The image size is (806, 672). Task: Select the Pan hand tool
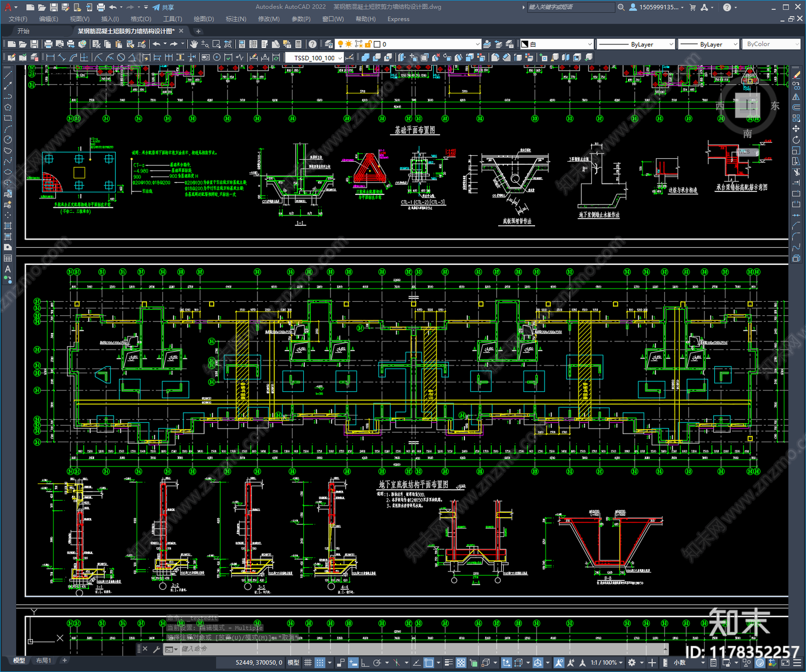193,44
